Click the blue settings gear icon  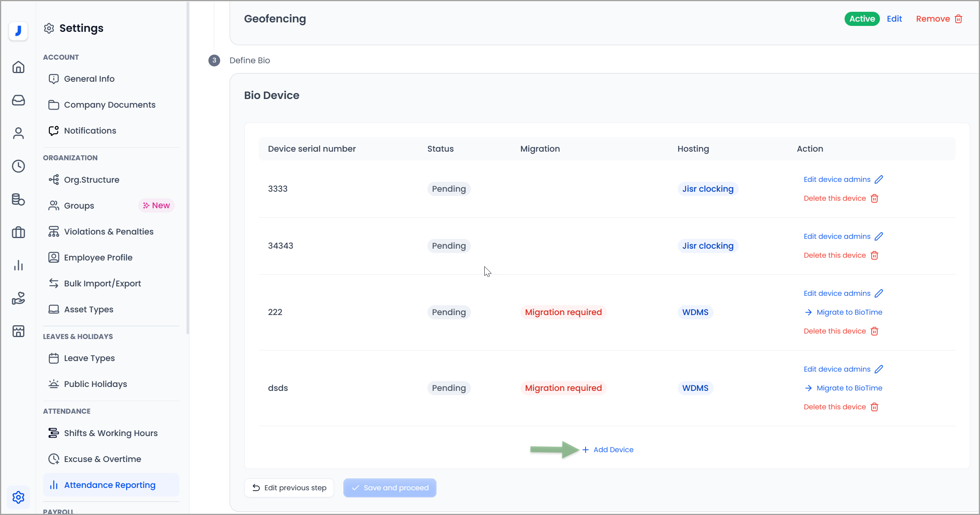tap(18, 497)
